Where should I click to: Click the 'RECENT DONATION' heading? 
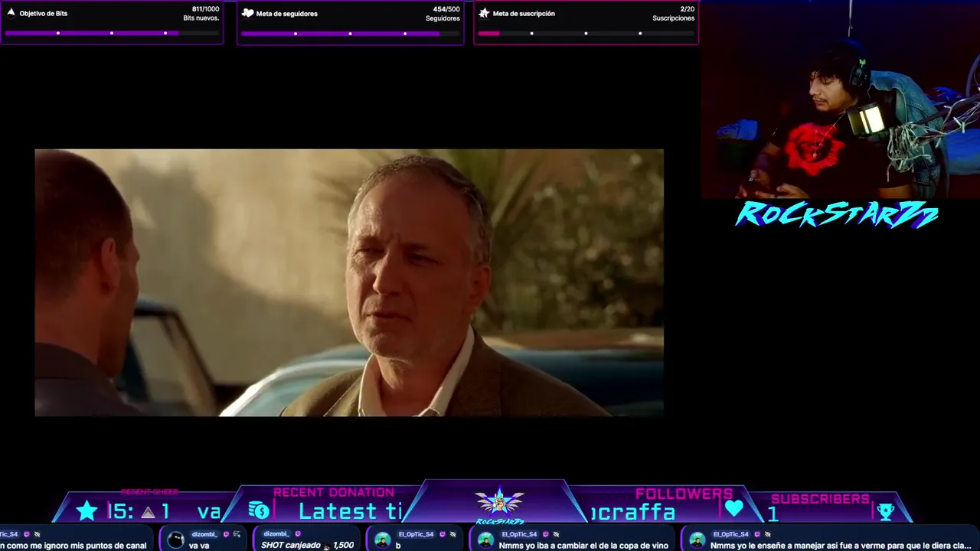click(x=334, y=493)
